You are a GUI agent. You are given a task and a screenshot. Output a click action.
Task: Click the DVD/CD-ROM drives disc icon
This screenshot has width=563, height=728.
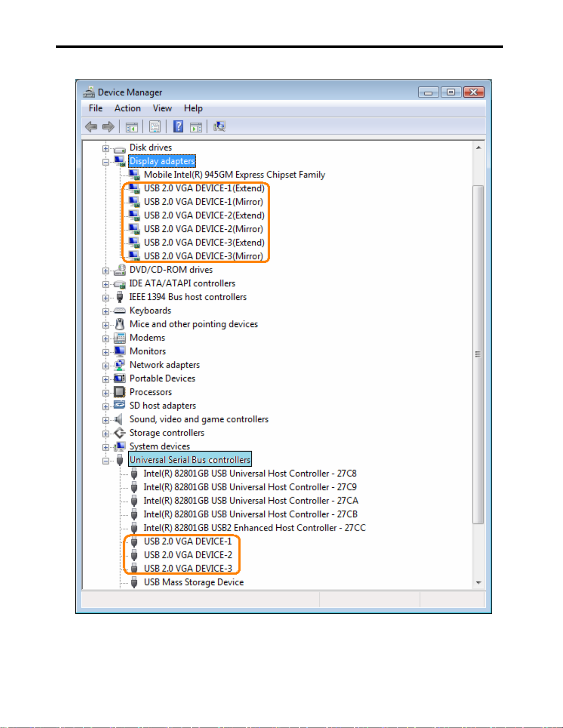(119, 270)
